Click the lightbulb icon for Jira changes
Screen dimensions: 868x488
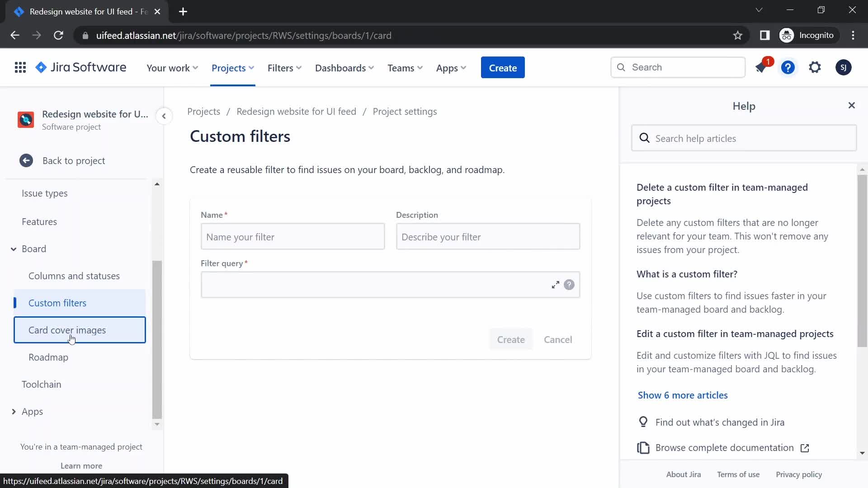pos(643,422)
